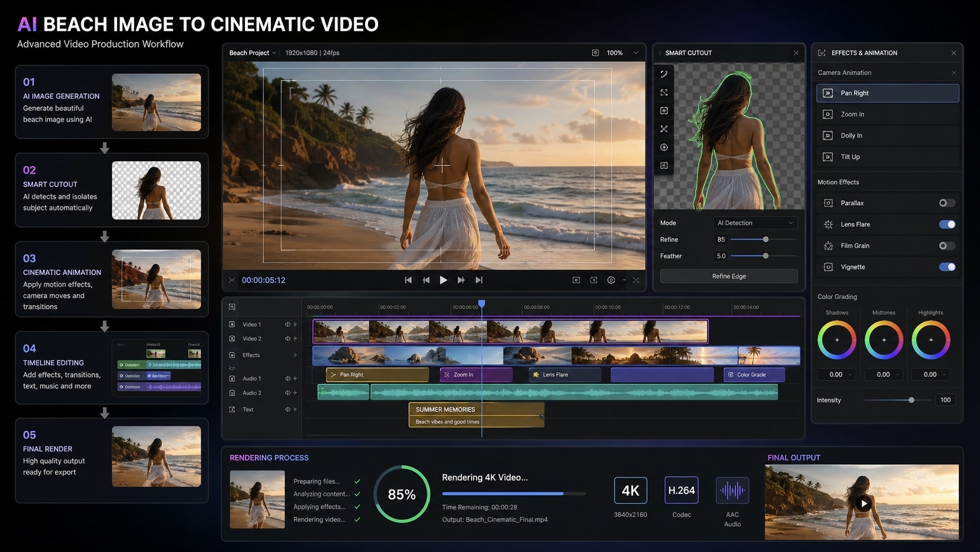Select Zoom In camera animation
Screen dimensions: 980x552
(887, 114)
